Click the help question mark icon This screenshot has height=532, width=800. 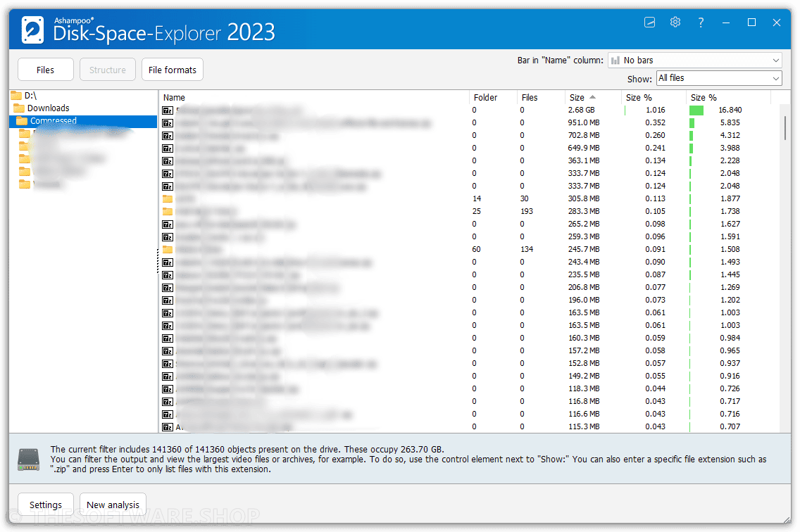(x=701, y=23)
